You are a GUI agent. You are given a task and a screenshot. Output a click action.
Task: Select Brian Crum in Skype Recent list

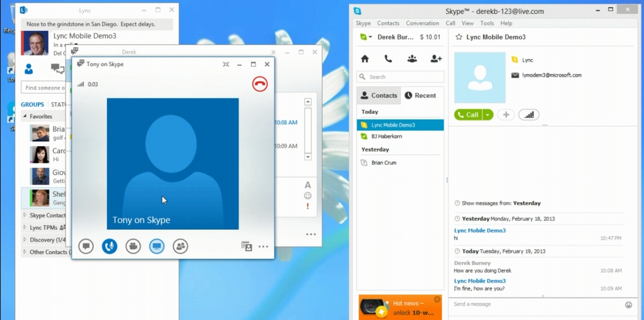tap(400, 163)
